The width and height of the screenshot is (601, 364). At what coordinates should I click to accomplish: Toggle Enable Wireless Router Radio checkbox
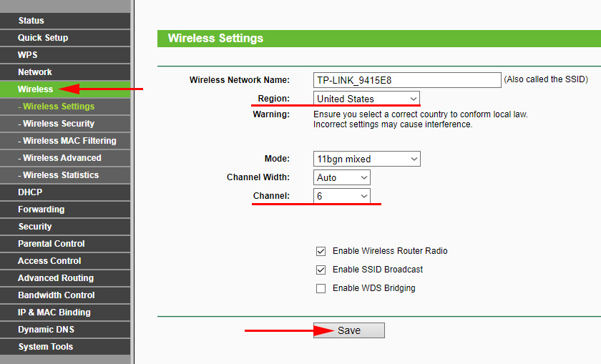321,252
